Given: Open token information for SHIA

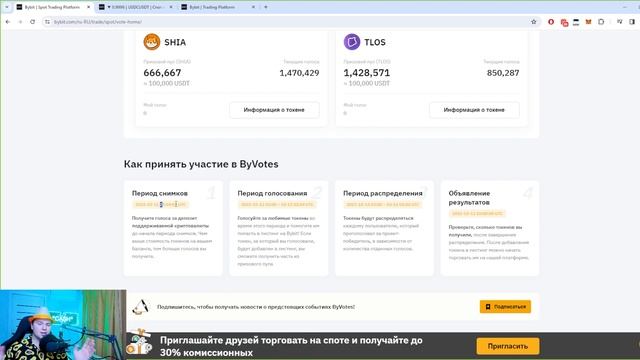Looking at the screenshot, I should click(274, 110).
